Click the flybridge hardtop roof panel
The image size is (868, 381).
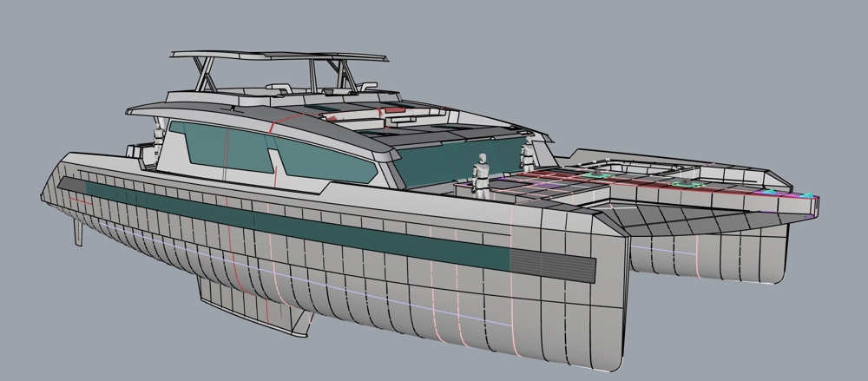pyautogui.click(x=278, y=56)
